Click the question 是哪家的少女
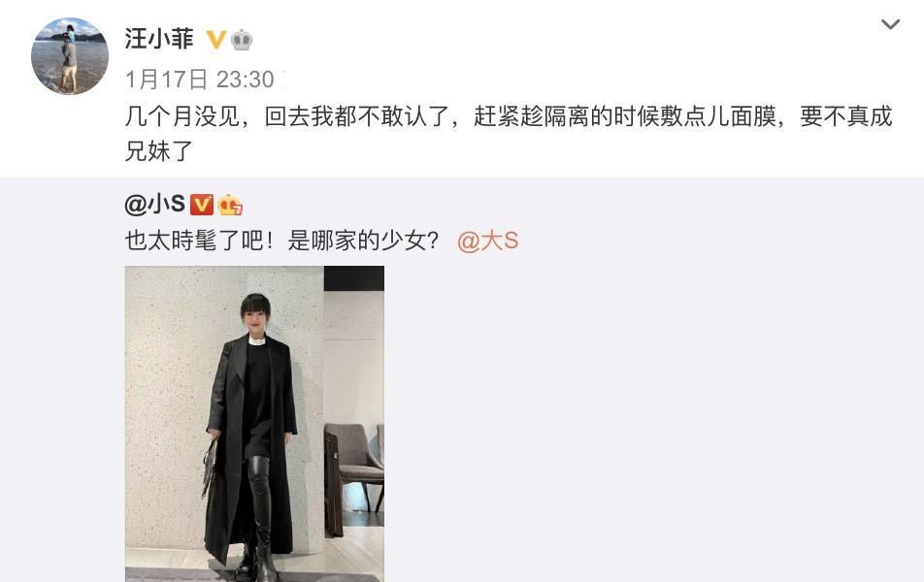The image size is (924, 582). point(364,241)
